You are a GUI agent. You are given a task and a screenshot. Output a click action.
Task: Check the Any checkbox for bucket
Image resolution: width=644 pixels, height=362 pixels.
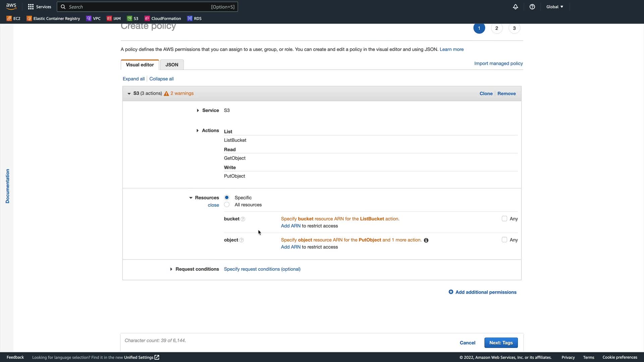[504, 219]
